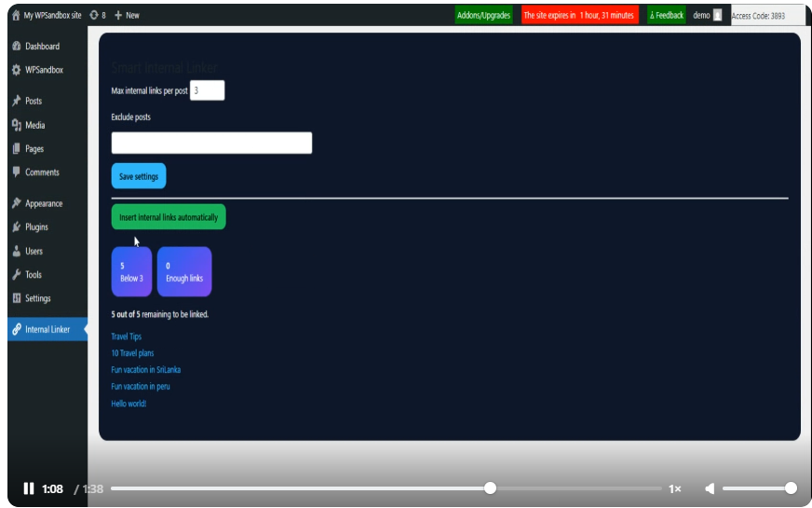The width and height of the screenshot is (812, 508).
Task: Click the Plugins plug icon
Action: point(17,227)
